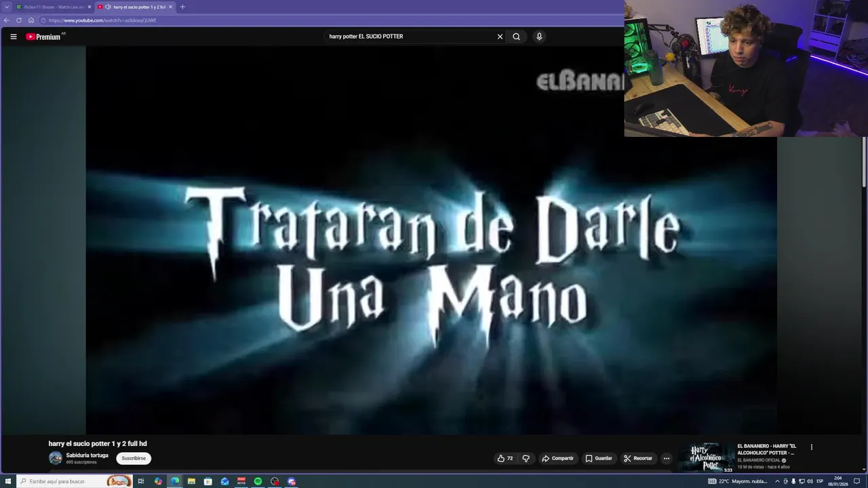Open Windows notification center icon

point(856,481)
